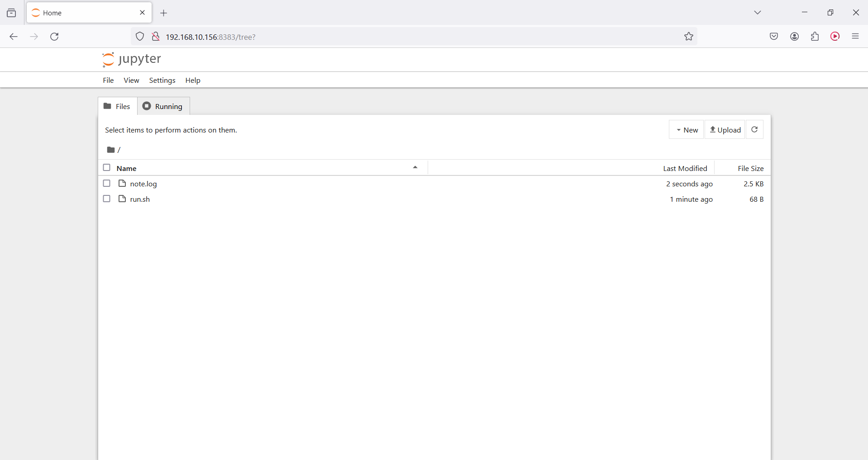Click the Jupyter logo
Viewport: 868px width, 460px height.
click(132, 59)
